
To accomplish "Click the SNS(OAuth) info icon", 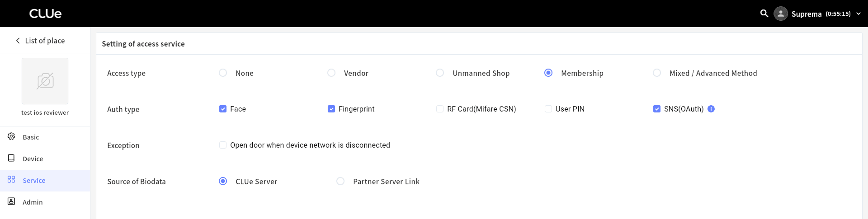I will coord(711,109).
